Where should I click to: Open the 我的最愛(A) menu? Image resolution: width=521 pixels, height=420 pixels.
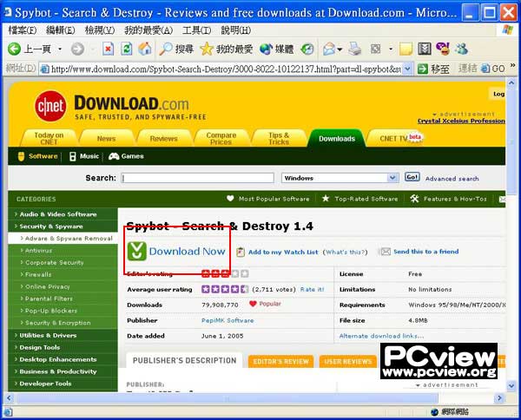[x=148, y=30]
